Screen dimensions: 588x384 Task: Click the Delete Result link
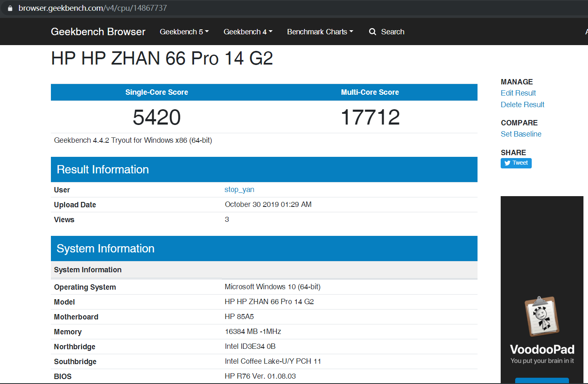(x=522, y=105)
